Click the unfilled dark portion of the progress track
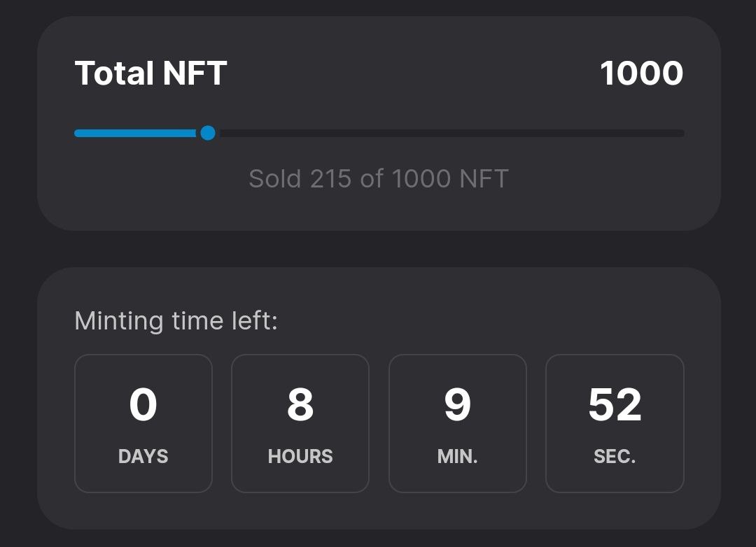This screenshot has height=547, width=756. (448, 133)
